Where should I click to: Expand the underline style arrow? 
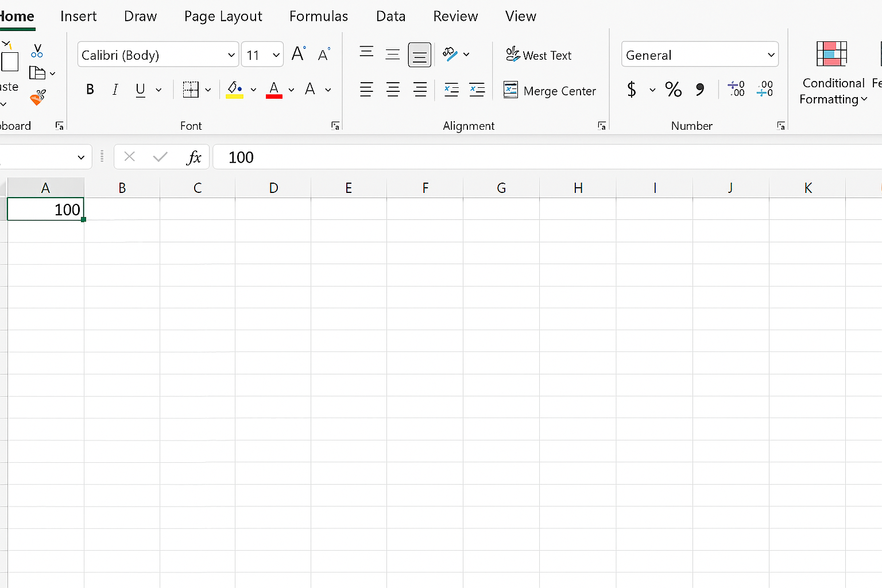[158, 90]
